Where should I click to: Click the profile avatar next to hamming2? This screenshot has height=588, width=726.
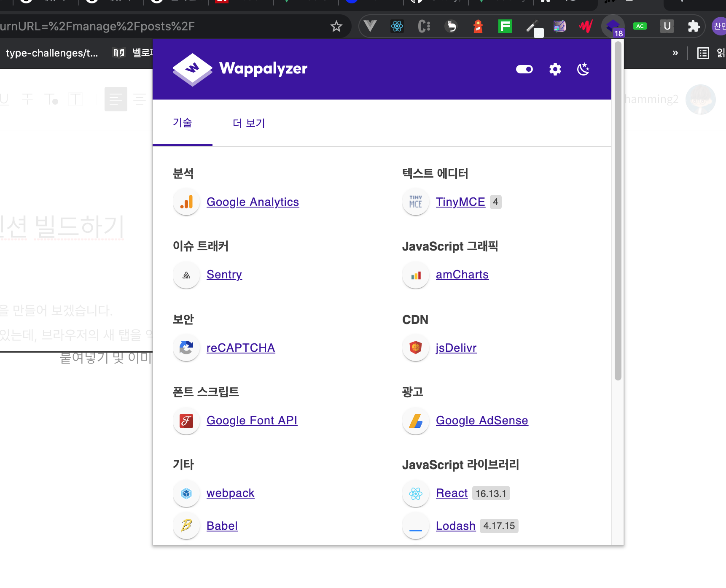tap(701, 100)
